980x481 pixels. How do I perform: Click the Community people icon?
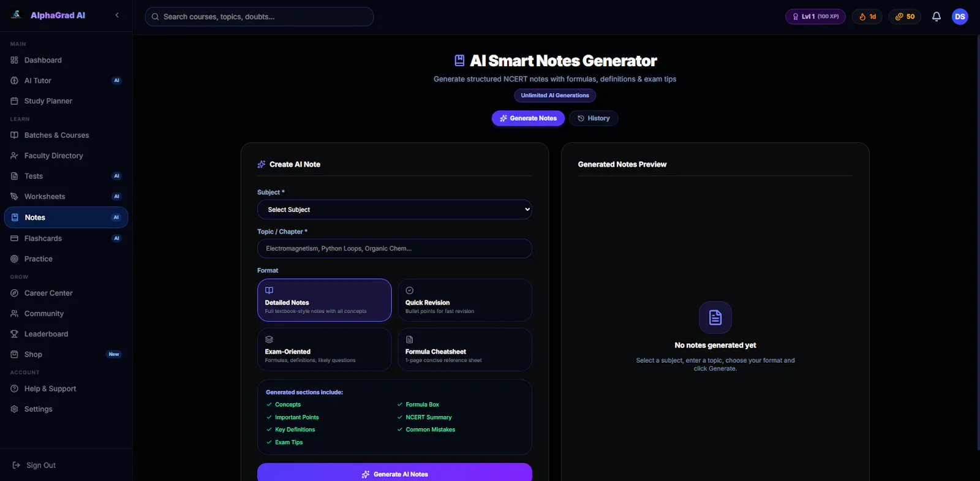14,314
